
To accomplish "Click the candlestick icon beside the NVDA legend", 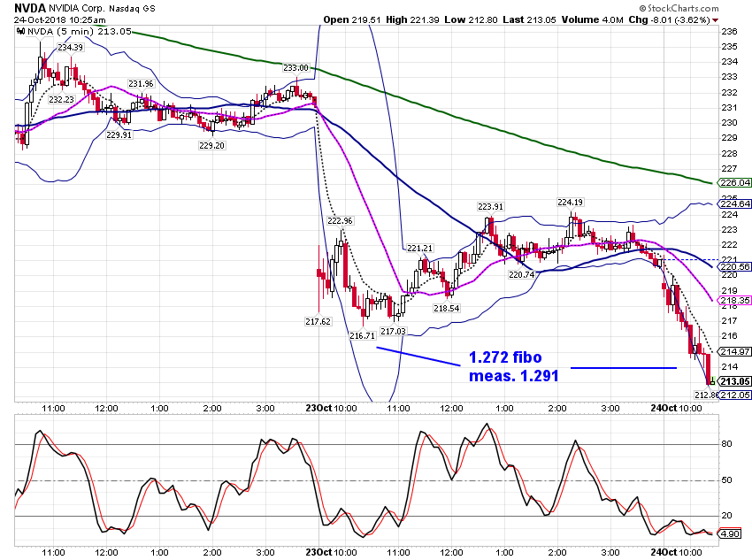I will (x=20, y=31).
